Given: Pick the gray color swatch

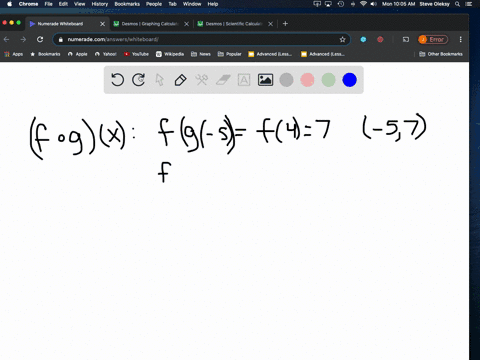Looking at the screenshot, I should tap(286, 80).
